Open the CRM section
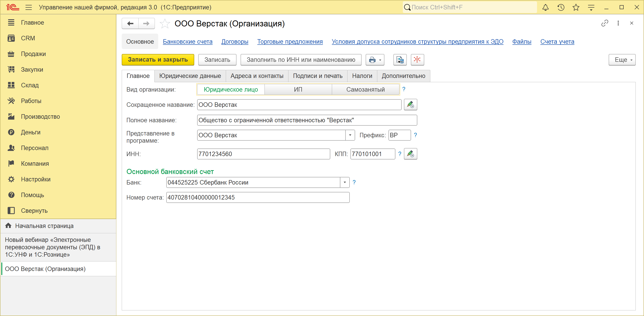Image resolution: width=644 pixels, height=316 pixels. (x=58, y=38)
